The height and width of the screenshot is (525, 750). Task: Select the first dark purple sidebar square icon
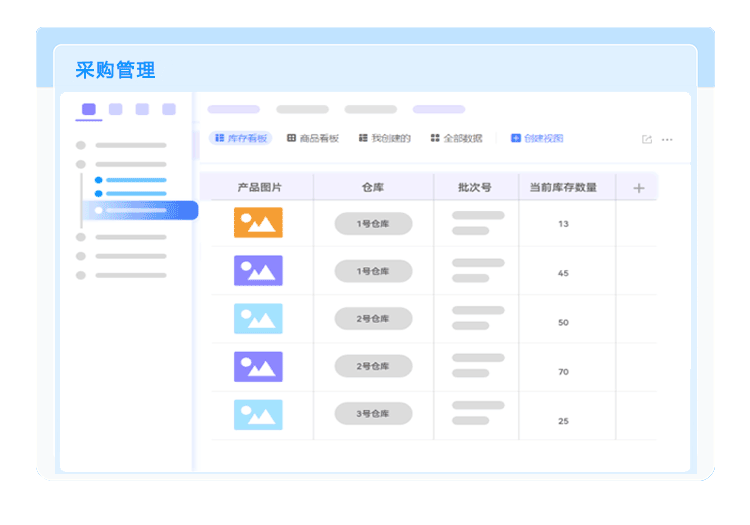89,109
